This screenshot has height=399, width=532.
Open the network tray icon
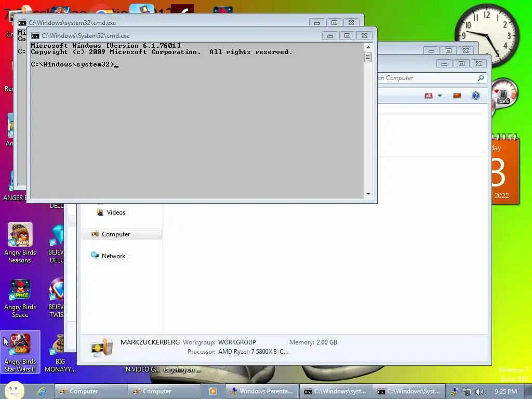pos(467,392)
